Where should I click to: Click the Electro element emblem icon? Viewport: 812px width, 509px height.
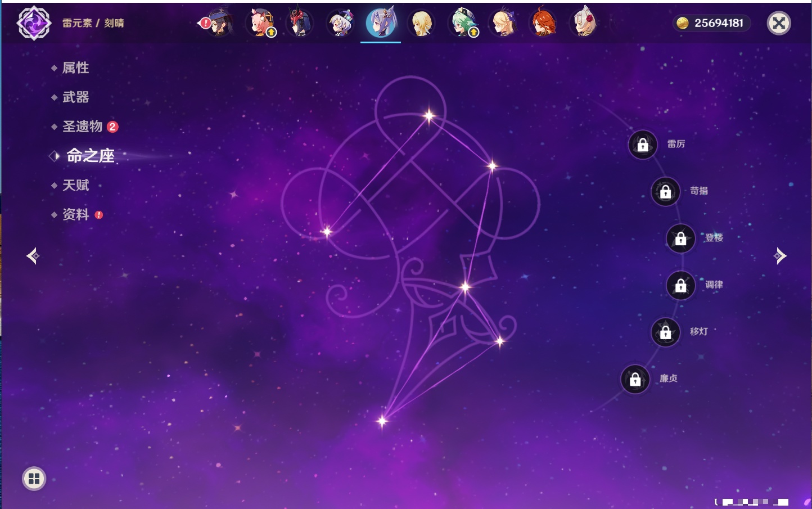(34, 23)
